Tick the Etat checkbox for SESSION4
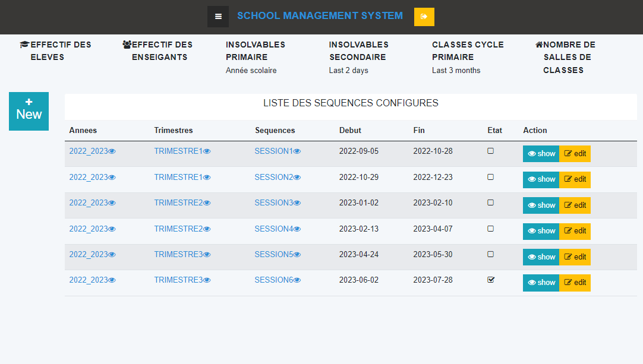Image resolution: width=643 pixels, height=364 pixels. coord(490,229)
